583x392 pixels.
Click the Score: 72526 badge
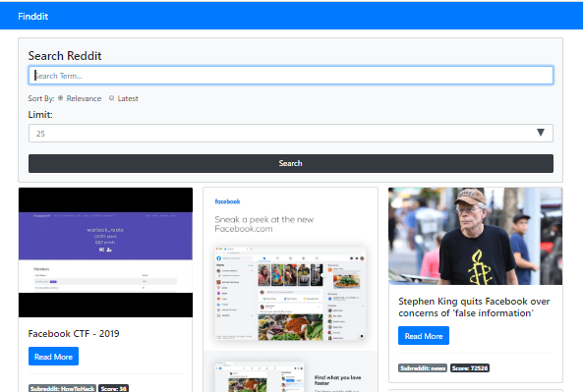click(x=470, y=368)
